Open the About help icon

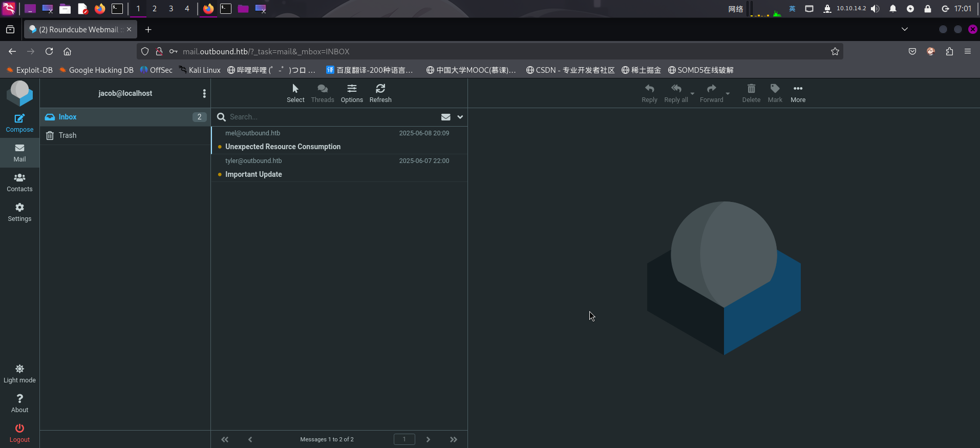(x=19, y=403)
